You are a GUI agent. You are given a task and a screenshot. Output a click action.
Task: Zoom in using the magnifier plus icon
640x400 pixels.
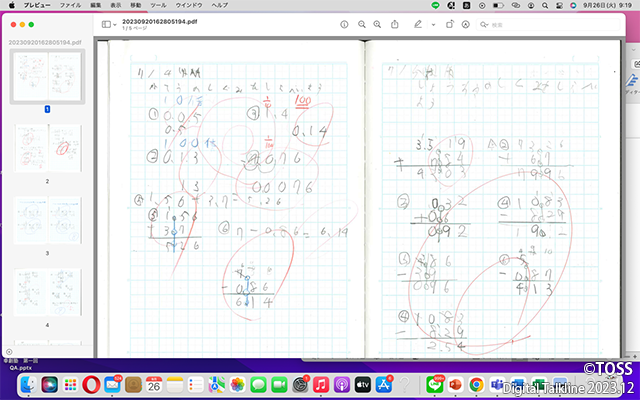[377, 23]
